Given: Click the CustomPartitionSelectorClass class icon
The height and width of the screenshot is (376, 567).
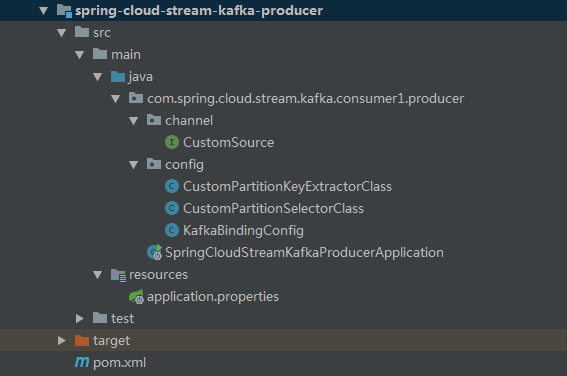Looking at the screenshot, I should pyautogui.click(x=172, y=208).
